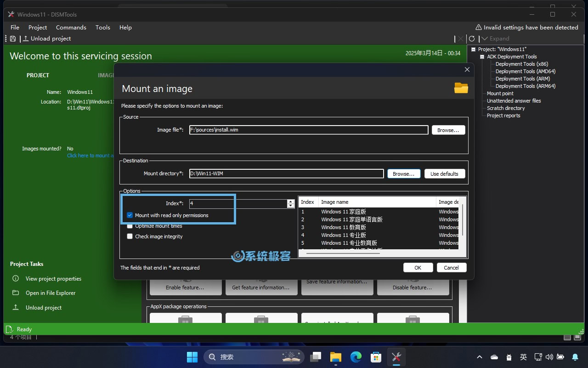
Task: Click the Windows Start button
Action: click(192, 357)
